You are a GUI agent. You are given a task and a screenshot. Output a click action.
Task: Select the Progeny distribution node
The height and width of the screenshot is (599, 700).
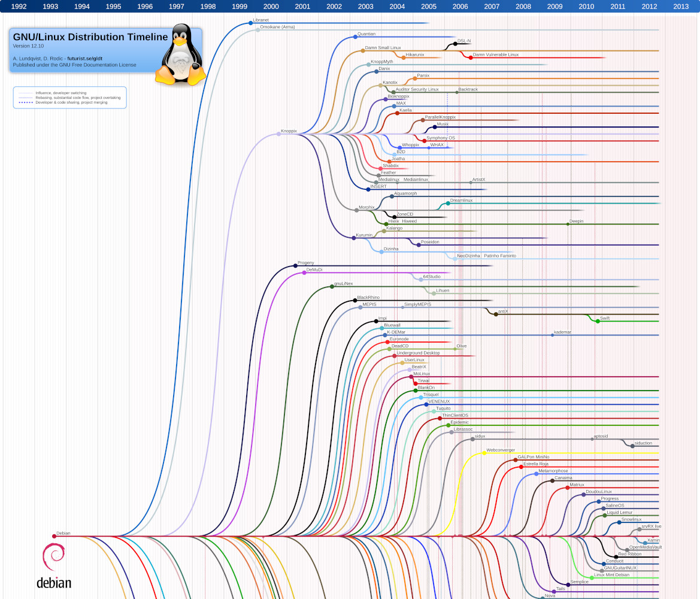[x=295, y=265]
